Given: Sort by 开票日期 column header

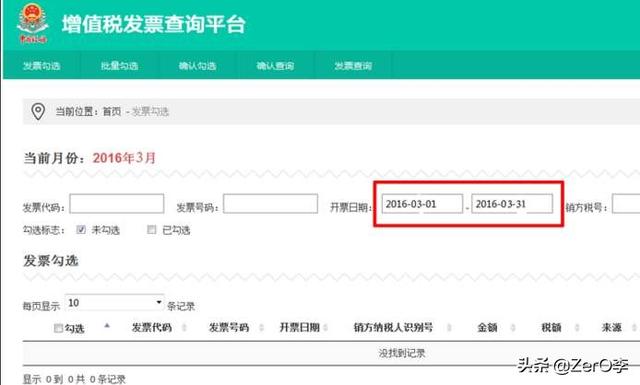Looking at the screenshot, I should click(299, 327).
